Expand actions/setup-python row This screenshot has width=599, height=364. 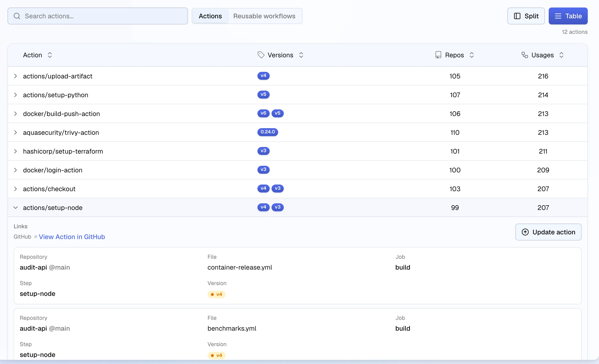tap(16, 95)
